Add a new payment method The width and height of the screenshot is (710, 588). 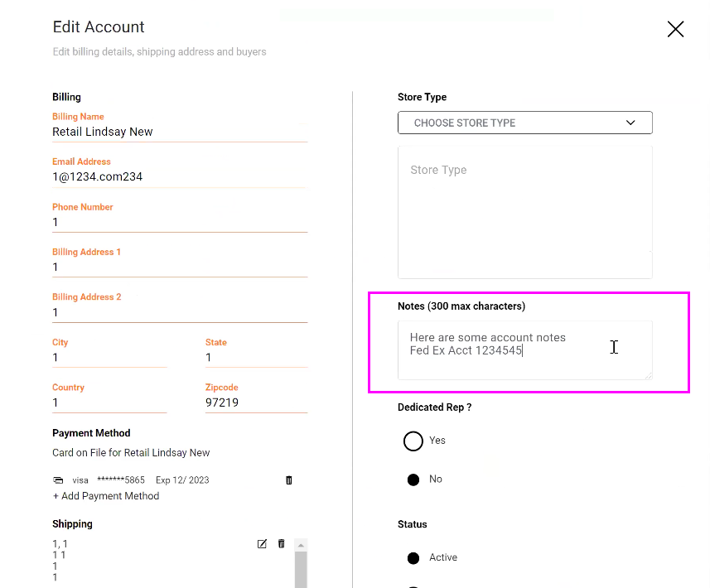tap(106, 496)
